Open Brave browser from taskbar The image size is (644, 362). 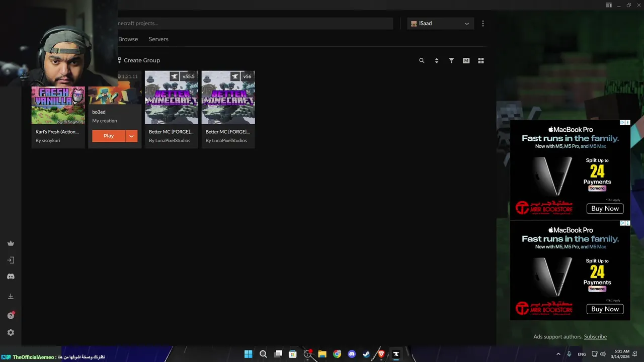point(381,354)
